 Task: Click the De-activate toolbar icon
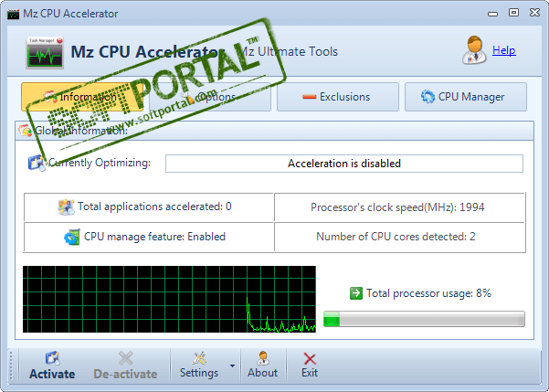(x=125, y=358)
